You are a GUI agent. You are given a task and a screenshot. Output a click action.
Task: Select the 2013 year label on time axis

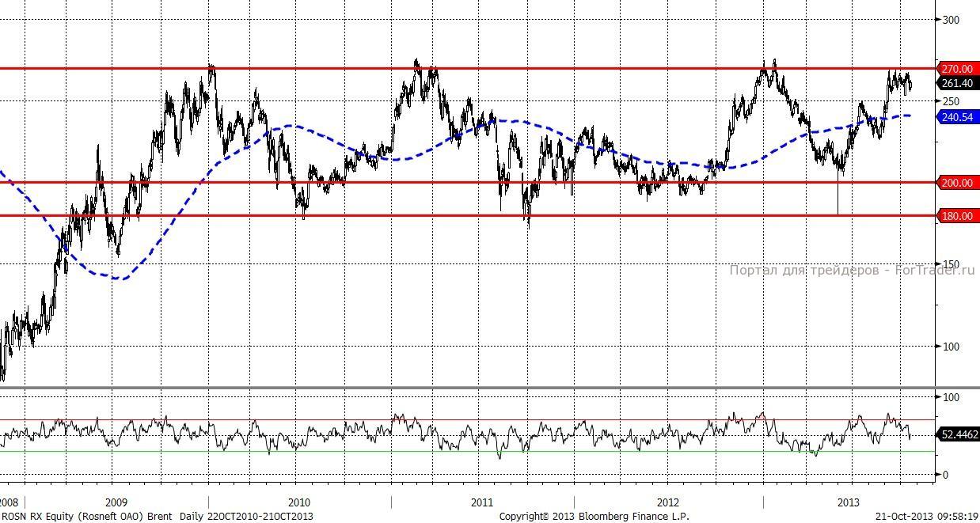pyautogui.click(x=849, y=502)
